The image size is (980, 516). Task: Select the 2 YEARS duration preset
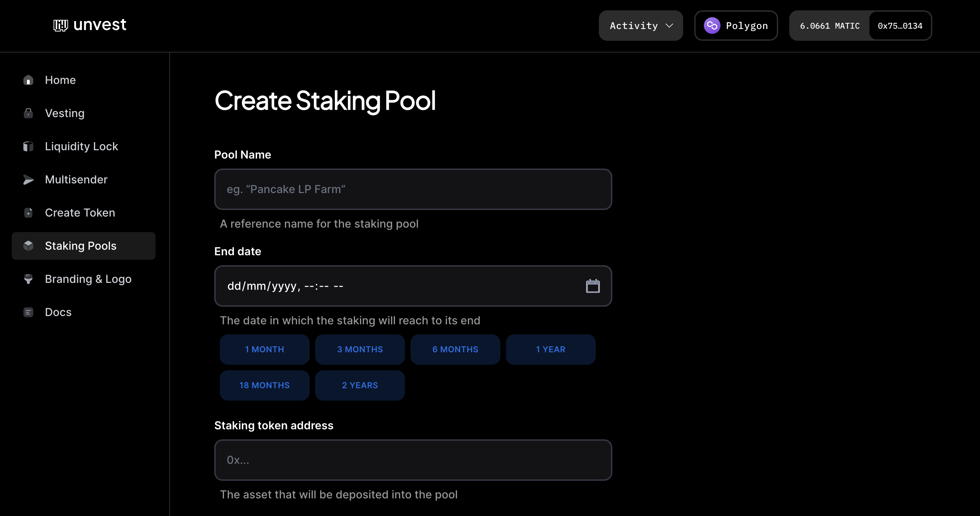coord(359,385)
